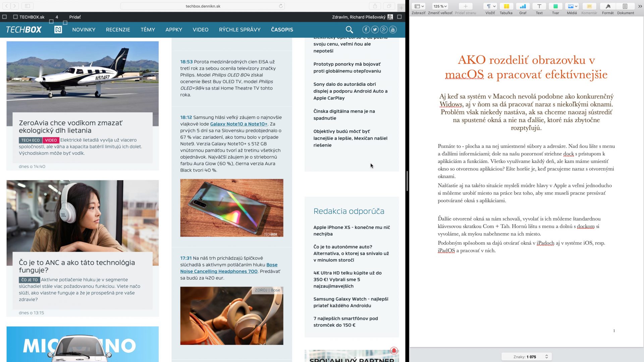The width and height of the screenshot is (644, 362).
Task: Open a new Safari tab
Action: (401, 7)
